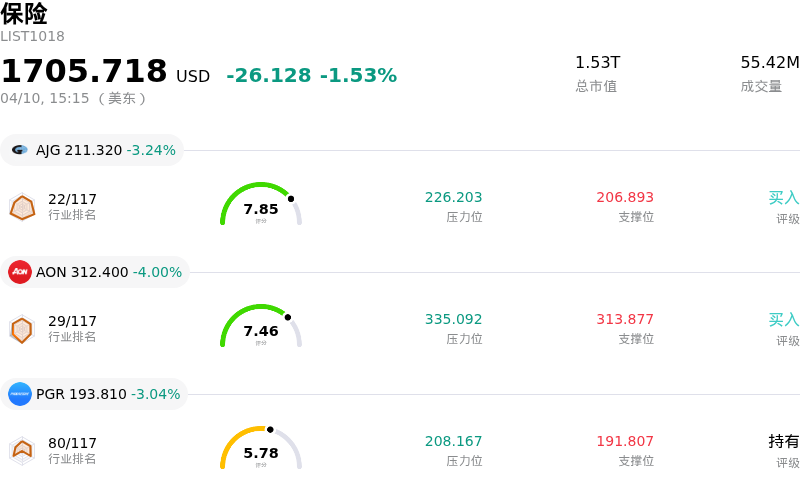Viewport: 800px width, 488px height.
Task: Click PGR 5.78 score gauge
Action: 261,451
